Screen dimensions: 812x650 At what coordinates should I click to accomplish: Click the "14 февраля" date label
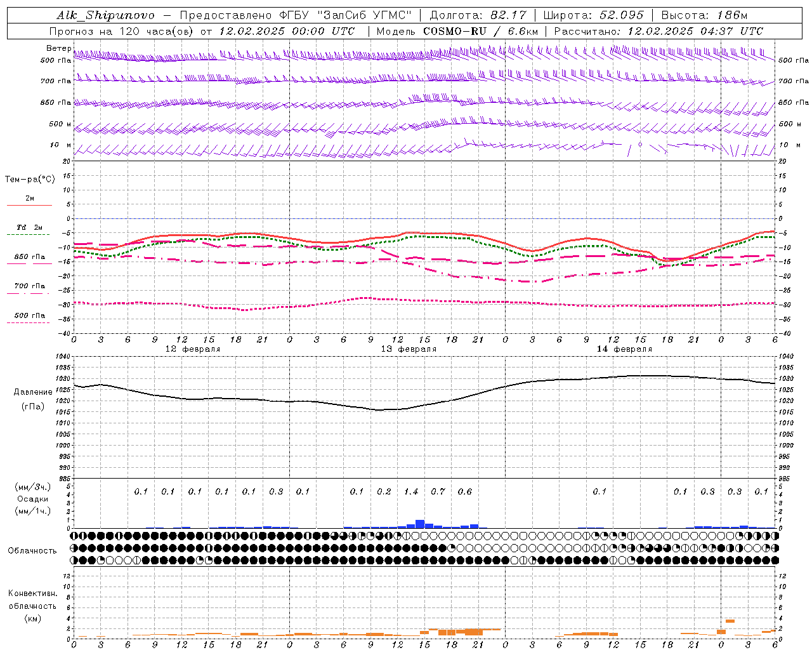pos(624,349)
